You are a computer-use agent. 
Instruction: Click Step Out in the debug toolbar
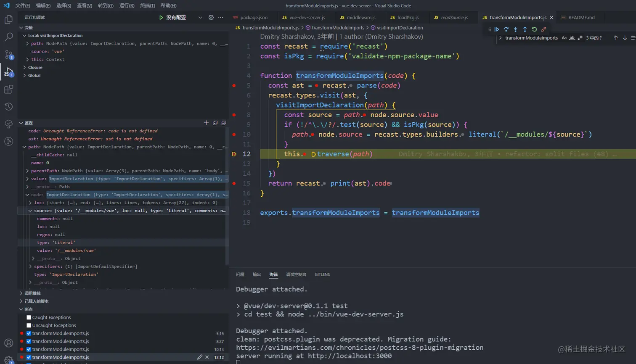coord(525,29)
